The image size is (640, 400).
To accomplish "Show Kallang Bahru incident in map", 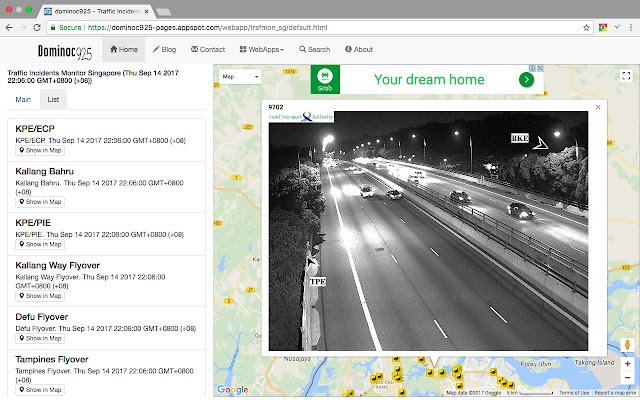I will [x=40, y=202].
